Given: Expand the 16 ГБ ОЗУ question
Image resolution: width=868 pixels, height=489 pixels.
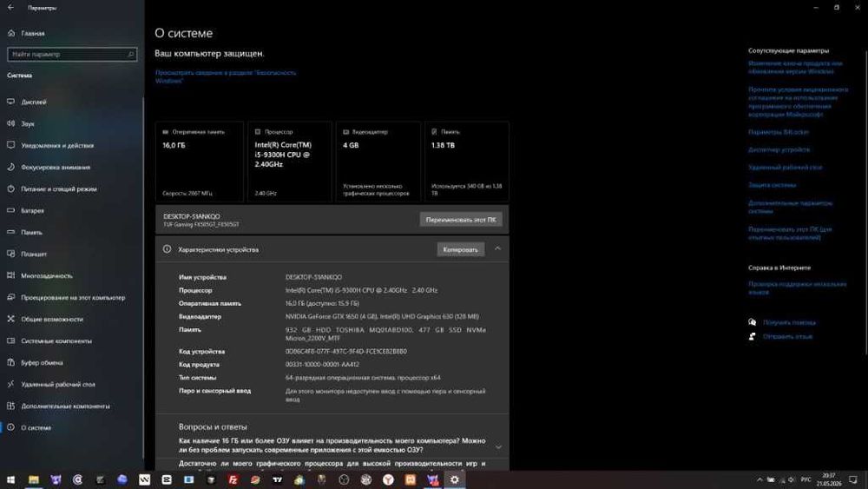Looking at the screenshot, I should [x=497, y=447].
